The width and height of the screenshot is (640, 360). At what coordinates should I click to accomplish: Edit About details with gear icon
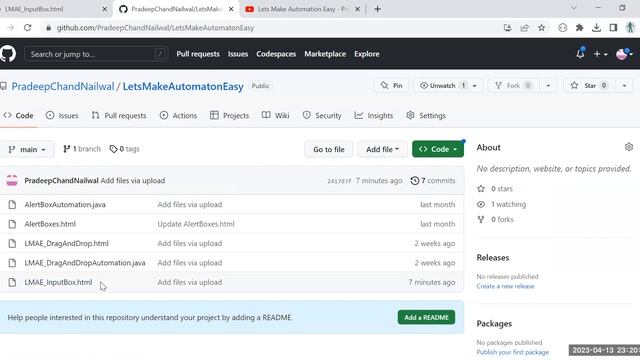(x=629, y=147)
